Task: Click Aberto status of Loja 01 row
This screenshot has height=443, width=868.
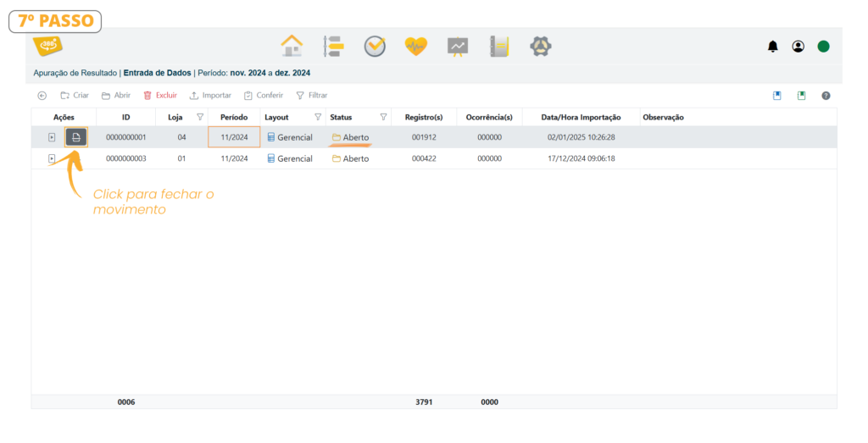Action: (x=350, y=158)
